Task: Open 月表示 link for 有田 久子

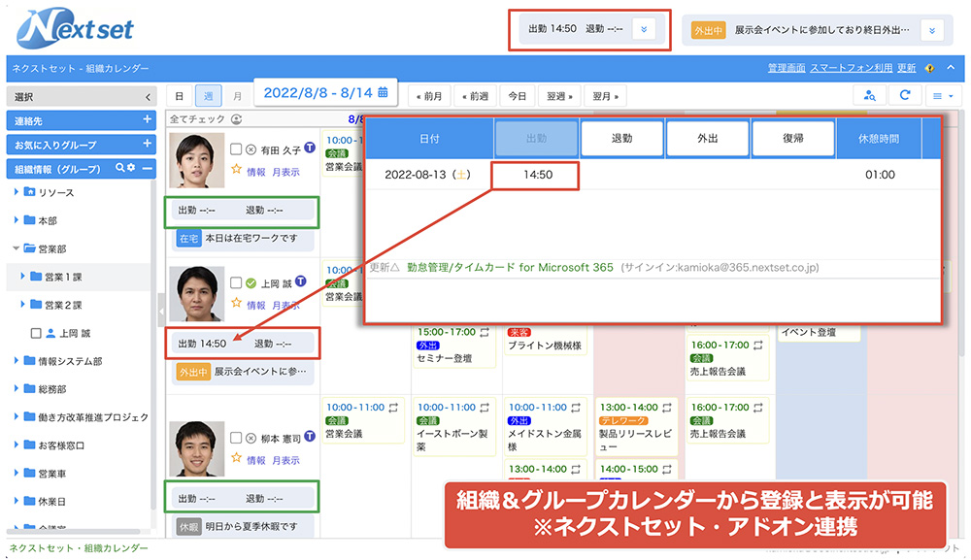Action: click(285, 172)
